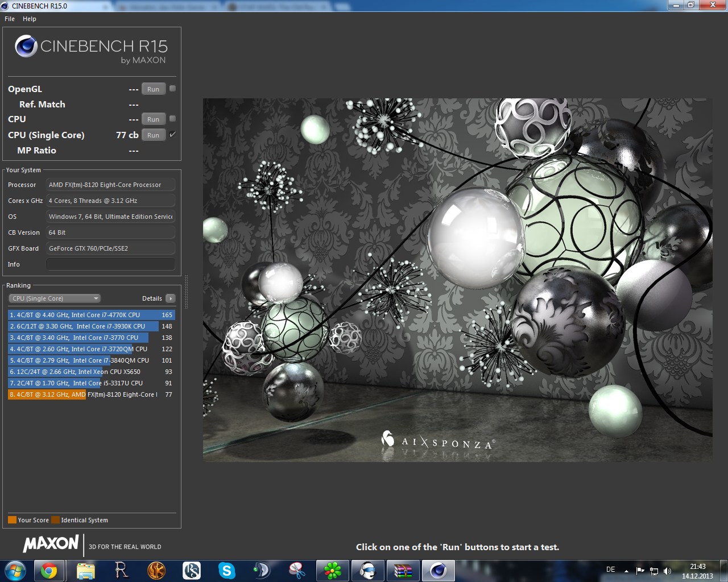Screen dimensions: 728x582
Task: Click the Info input field
Action: click(x=110, y=264)
